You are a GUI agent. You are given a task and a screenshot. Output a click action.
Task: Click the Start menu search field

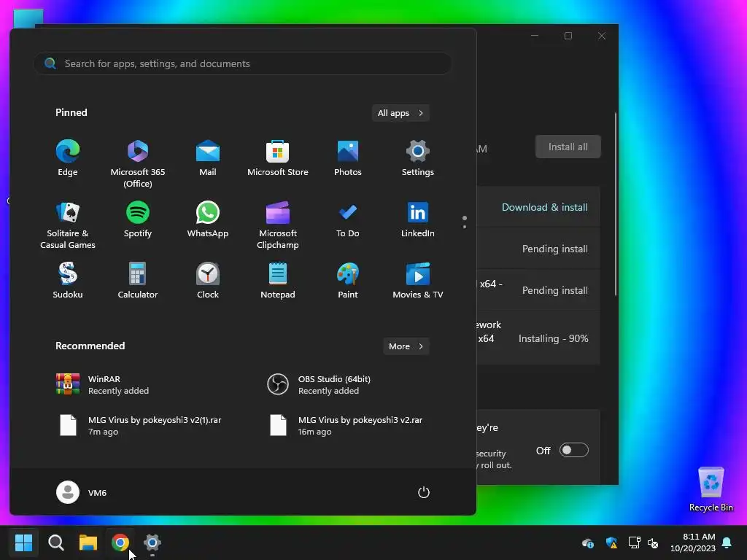pos(242,63)
